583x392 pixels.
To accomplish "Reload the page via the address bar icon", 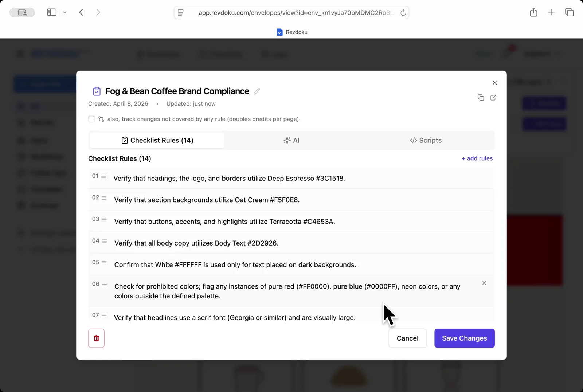I will coord(403,12).
